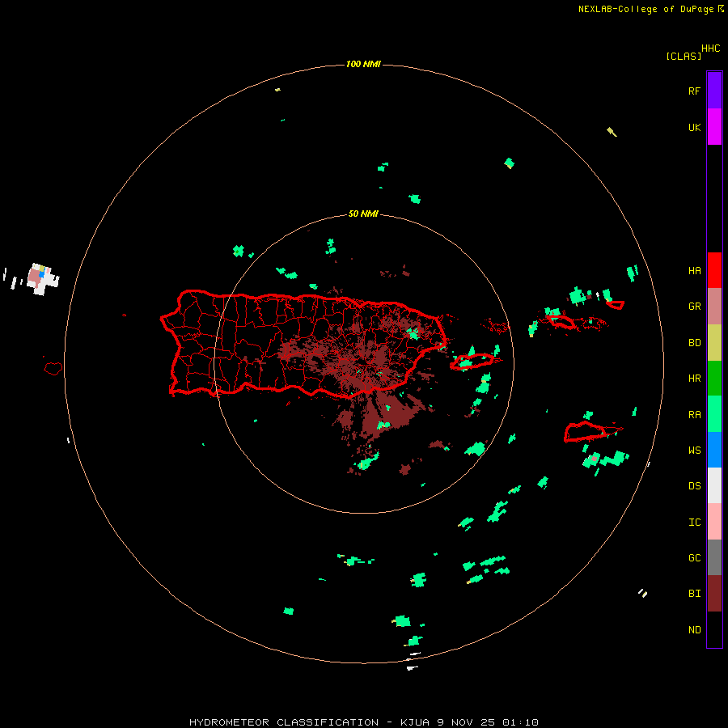Click the [CLAS] legend header

pyautogui.click(x=684, y=56)
